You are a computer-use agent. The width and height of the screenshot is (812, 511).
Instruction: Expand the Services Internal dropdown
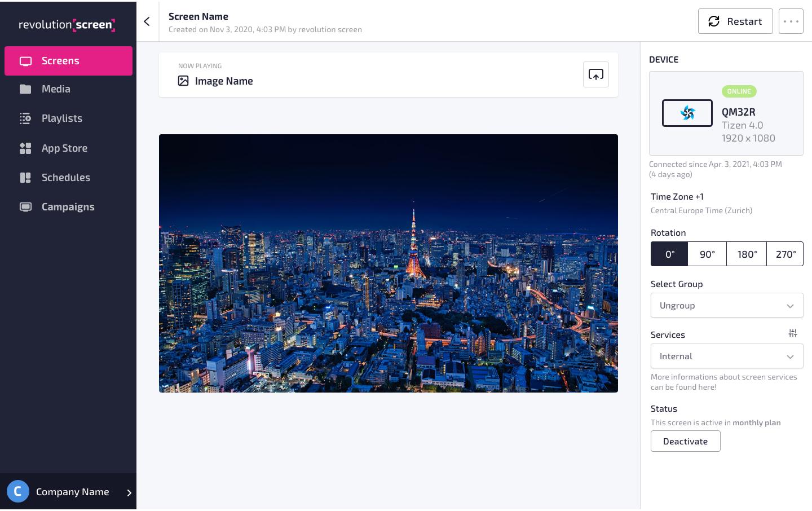click(x=727, y=356)
